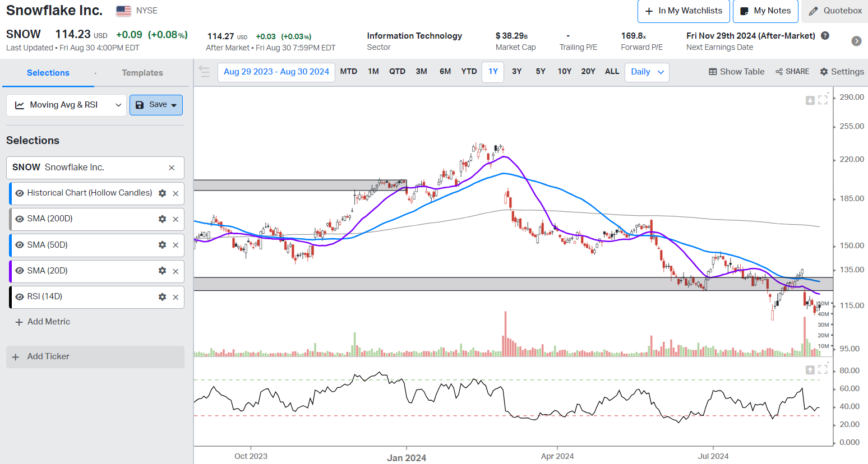Hide the SMA (20D) line
The height and width of the screenshot is (464, 868).
20,271
